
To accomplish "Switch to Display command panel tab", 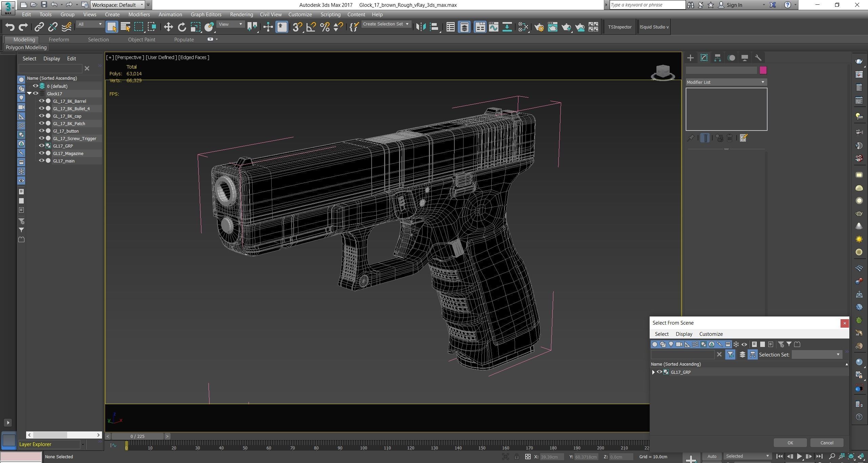I will coord(745,58).
